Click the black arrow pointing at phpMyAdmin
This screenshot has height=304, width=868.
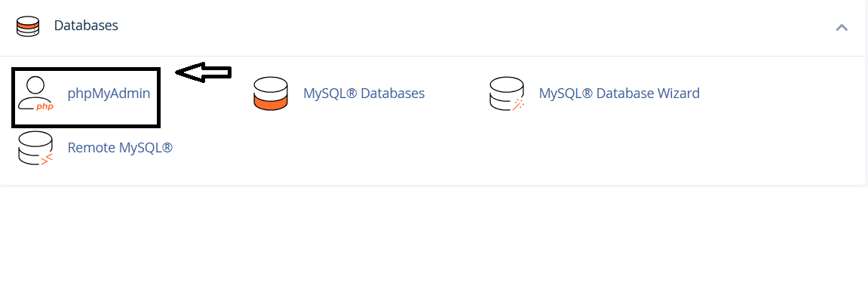[203, 72]
